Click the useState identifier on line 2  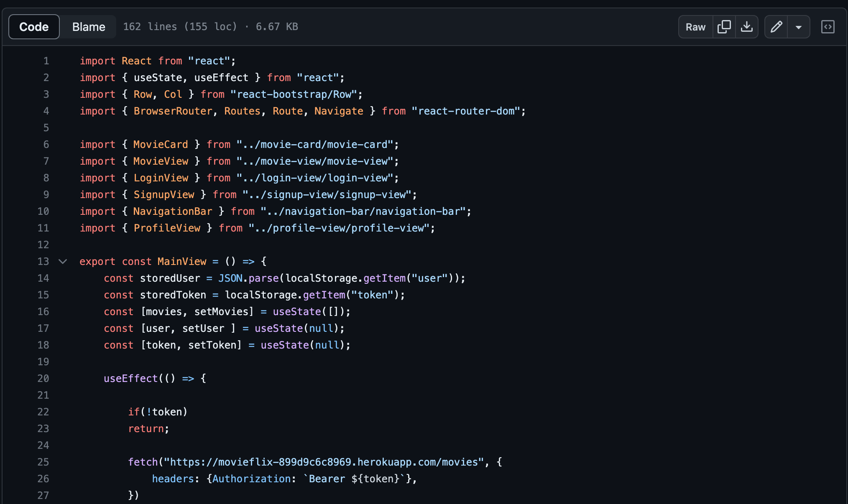click(x=158, y=78)
